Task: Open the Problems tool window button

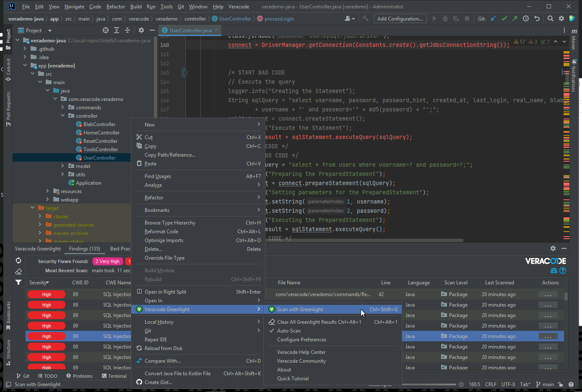Action: tap(80, 376)
